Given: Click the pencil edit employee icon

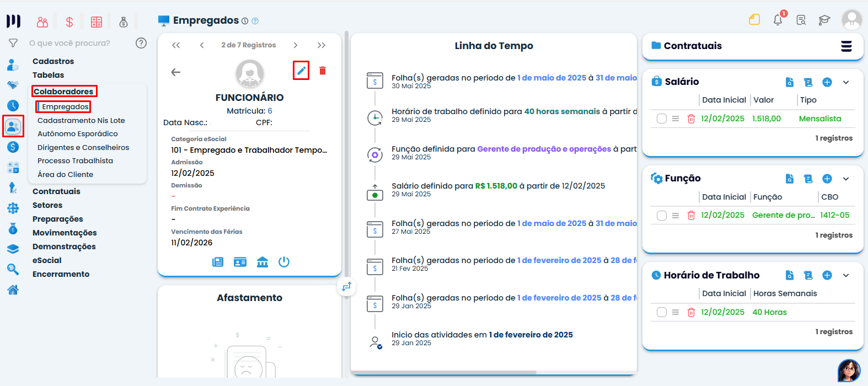Looking at the screenshot, I should [x=301, y=71].
